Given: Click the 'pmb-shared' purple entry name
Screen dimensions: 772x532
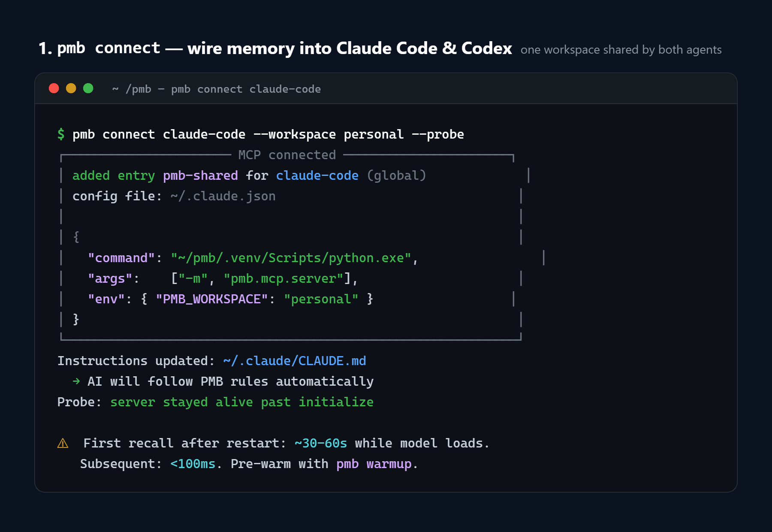Looking at the screenshot, I should [200, 175].
